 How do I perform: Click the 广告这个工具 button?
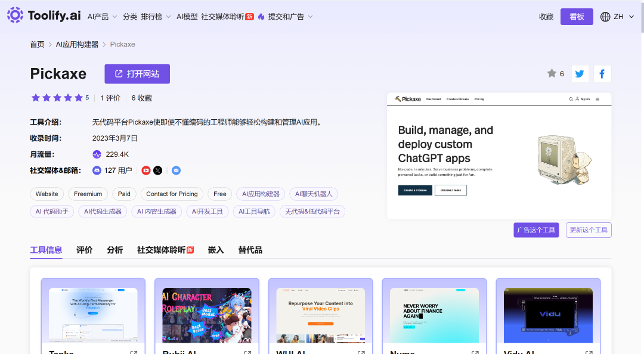tap(536, 230)
